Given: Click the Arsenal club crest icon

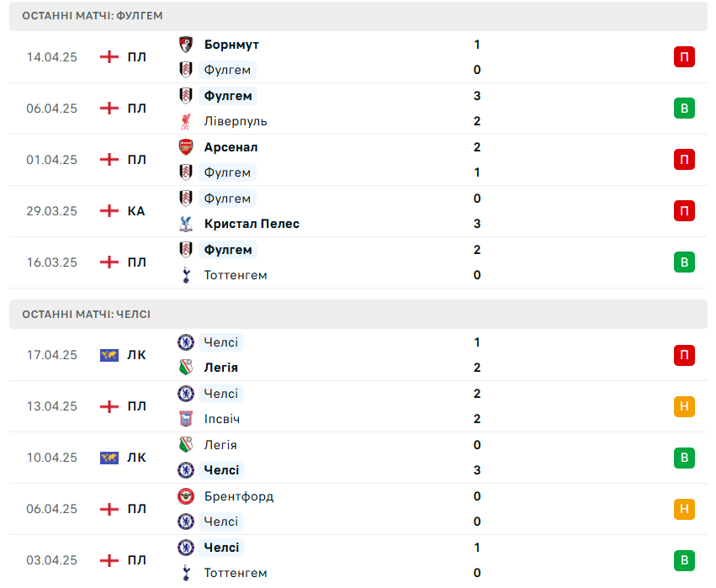Looking at the screenshot, I should (186, 147).
